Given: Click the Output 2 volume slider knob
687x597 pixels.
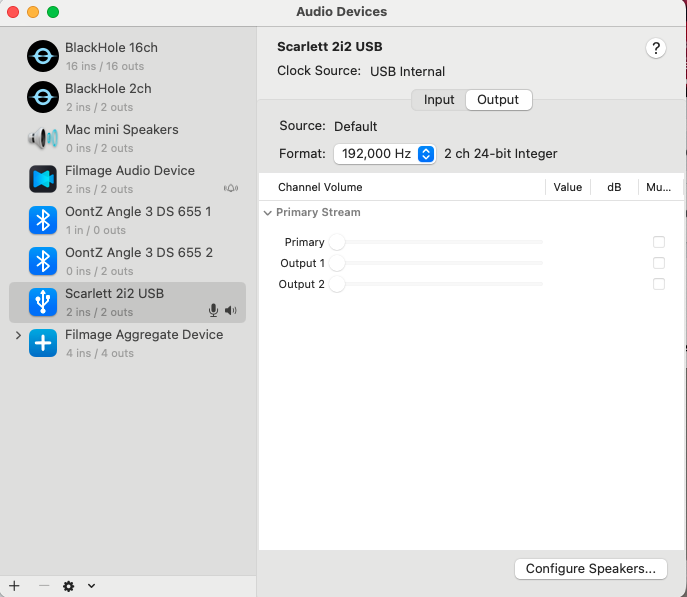Looking at the screenshot, I should [337, 284].
